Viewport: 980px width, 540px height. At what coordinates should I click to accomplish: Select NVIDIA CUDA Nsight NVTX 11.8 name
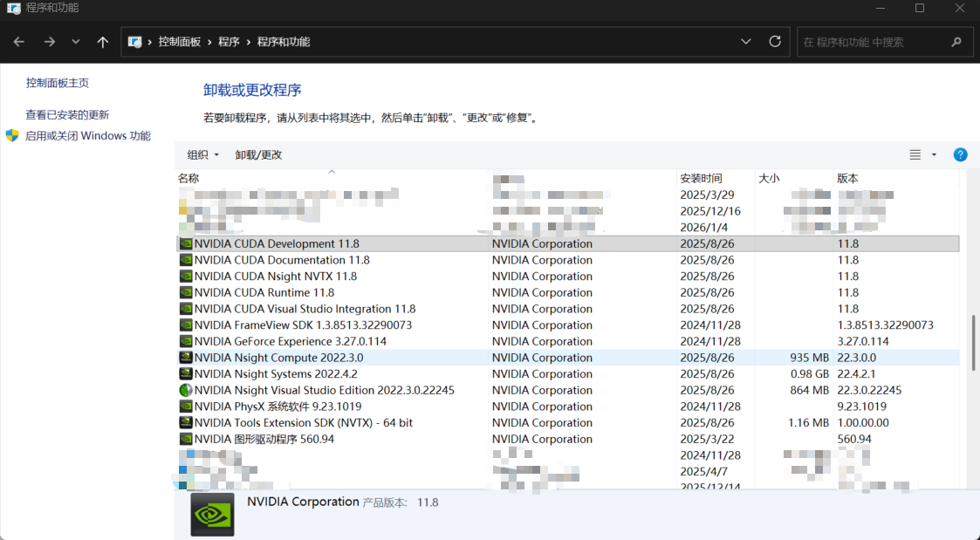276,277
